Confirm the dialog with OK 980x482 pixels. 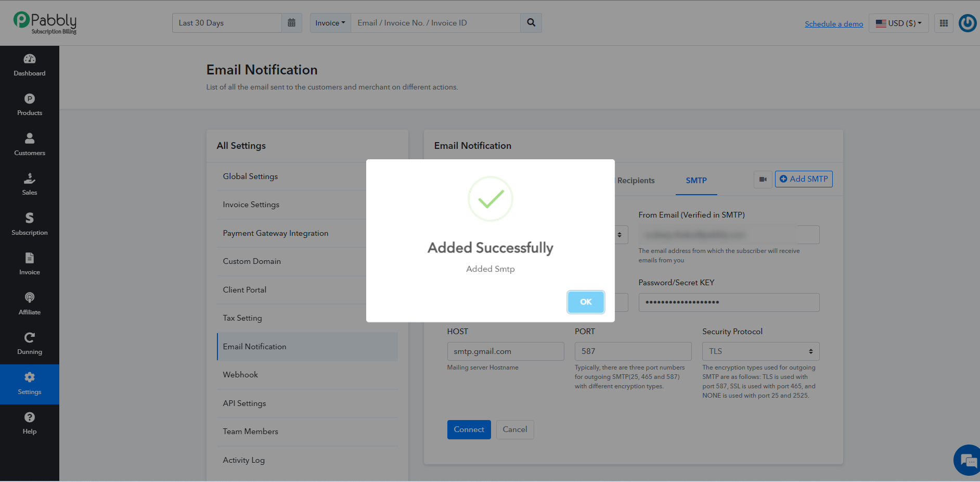coord(586,302)
